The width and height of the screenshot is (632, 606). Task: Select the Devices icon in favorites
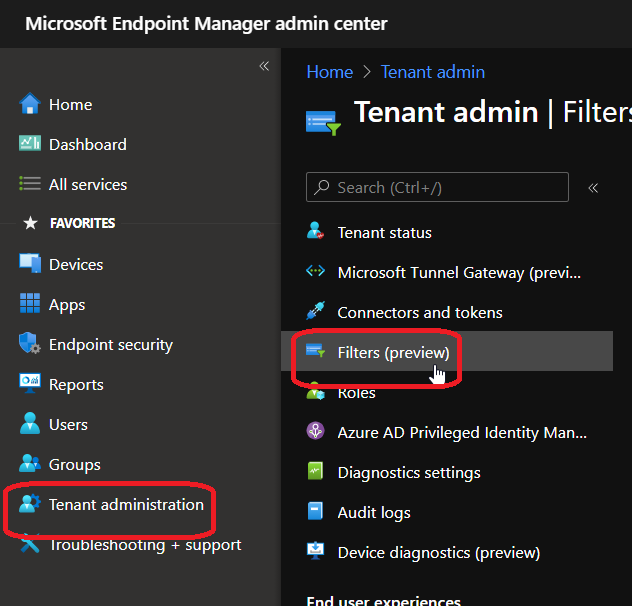click(x=30, y=264)
